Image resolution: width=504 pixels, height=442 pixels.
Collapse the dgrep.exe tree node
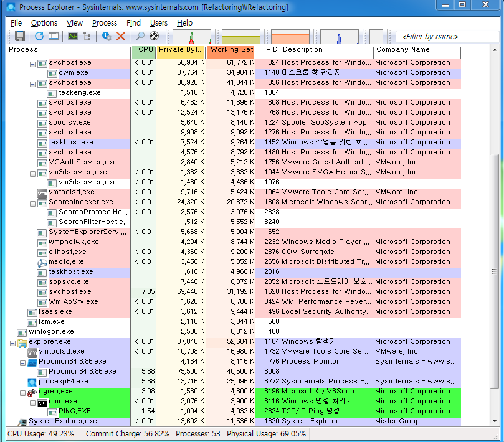coord(22,393)
